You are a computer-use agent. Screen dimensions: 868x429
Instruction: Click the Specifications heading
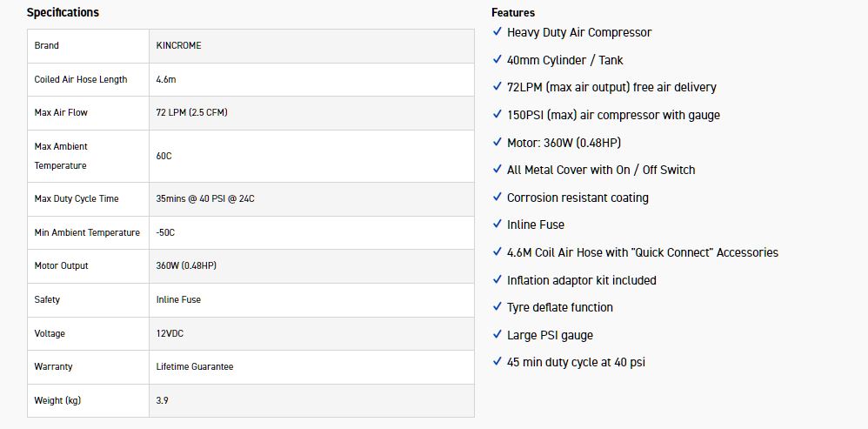63,13
